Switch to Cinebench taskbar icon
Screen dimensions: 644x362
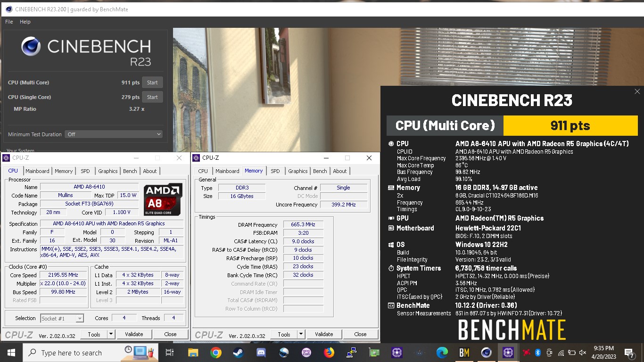coord(487,353)
